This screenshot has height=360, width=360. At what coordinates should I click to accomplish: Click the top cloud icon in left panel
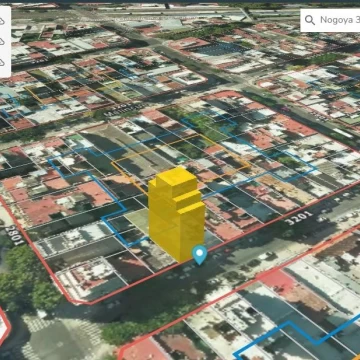(x=2, y=21)
